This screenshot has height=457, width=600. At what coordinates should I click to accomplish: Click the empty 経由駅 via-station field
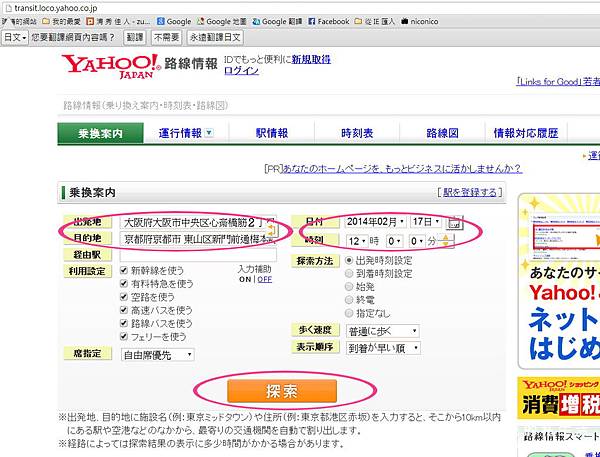point(198,255)
